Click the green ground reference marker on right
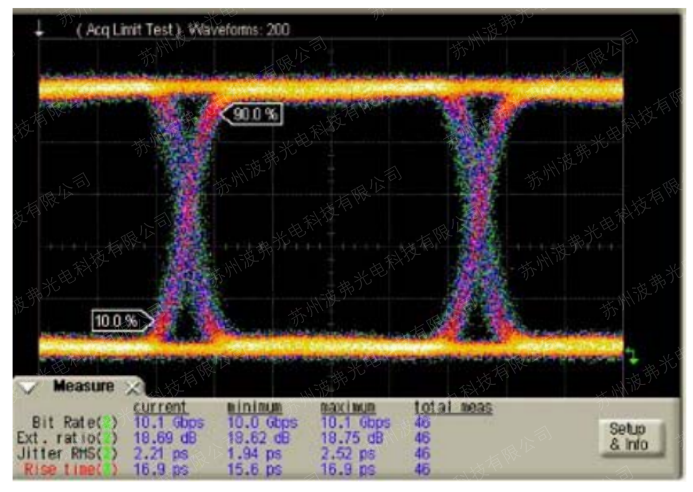Image resolution: width=693 pixels, height=492 pixels. click(x=632, y=355)
